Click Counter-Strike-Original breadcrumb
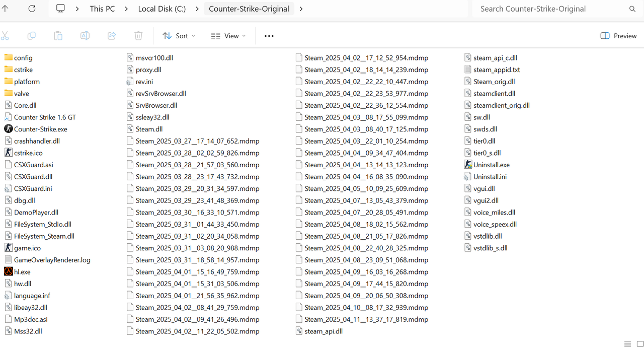The width and height of the screenshot is (644, 347). 249,9
